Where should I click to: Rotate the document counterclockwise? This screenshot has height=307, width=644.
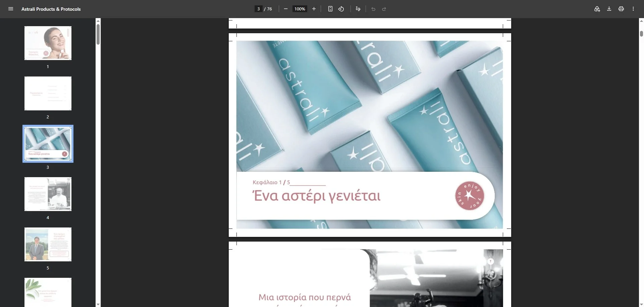coord(341,9)
